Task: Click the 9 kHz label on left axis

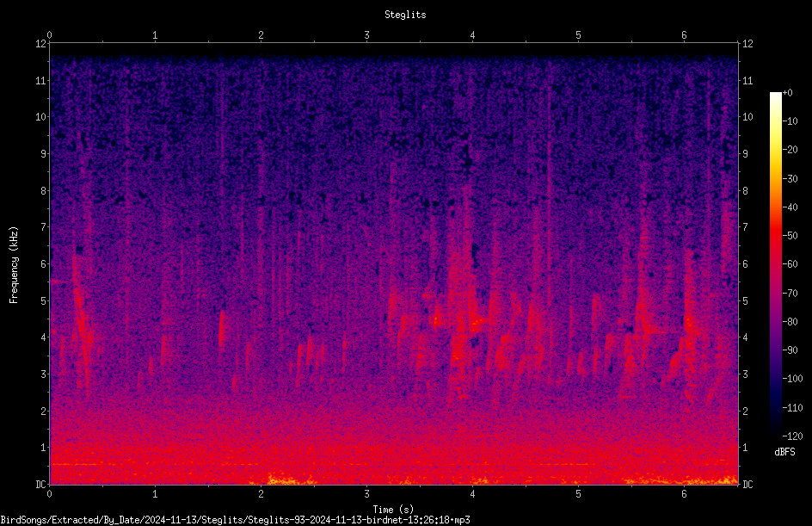Action: 44,153
